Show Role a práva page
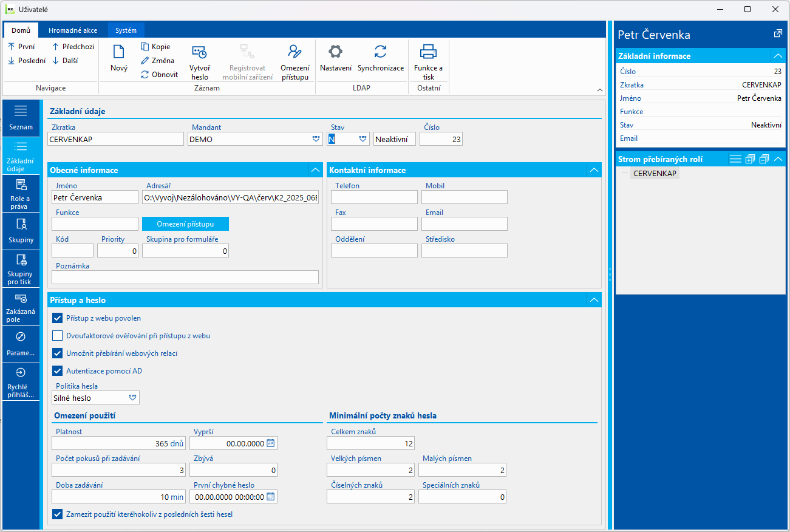The height and width of the screenshot is (532, 790). [21, 193]
